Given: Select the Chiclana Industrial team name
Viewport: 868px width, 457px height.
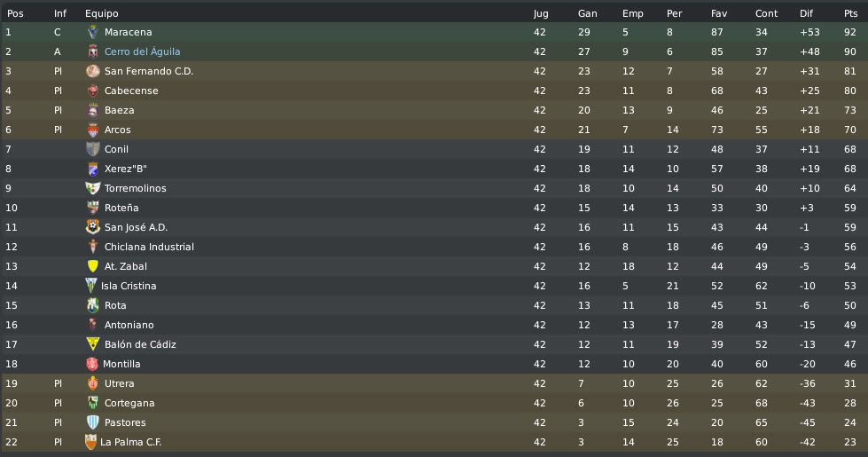Looking at the screenshot, I should tap(149, 247).
